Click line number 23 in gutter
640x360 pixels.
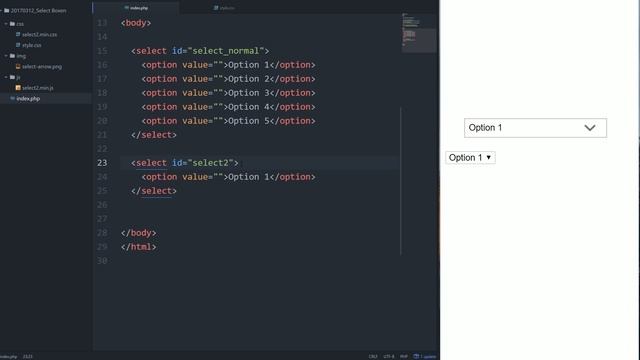tap(102, 163)
